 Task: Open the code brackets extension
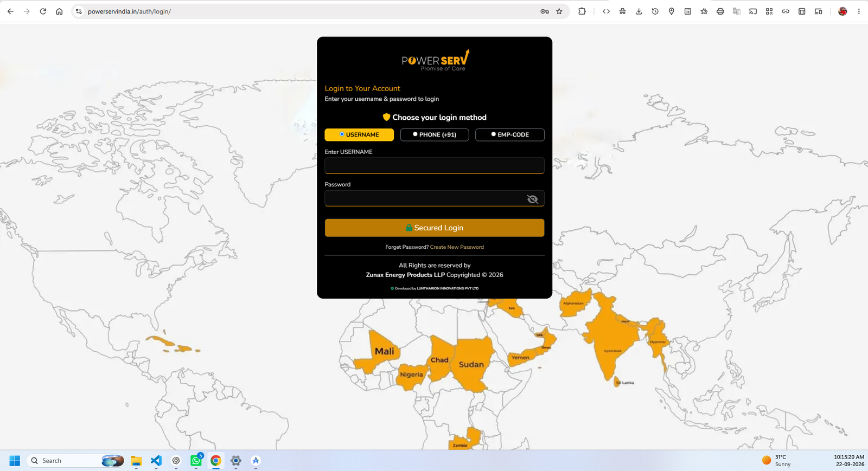(606, 11)
